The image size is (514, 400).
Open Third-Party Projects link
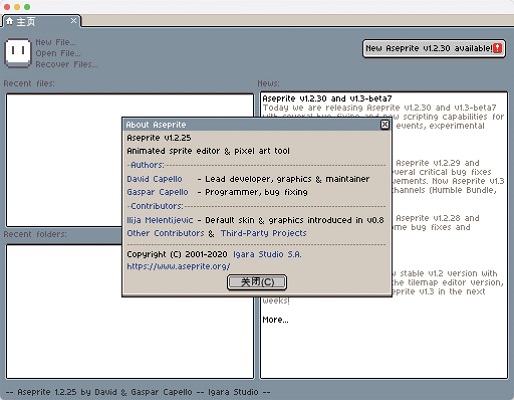click(263, 233)
